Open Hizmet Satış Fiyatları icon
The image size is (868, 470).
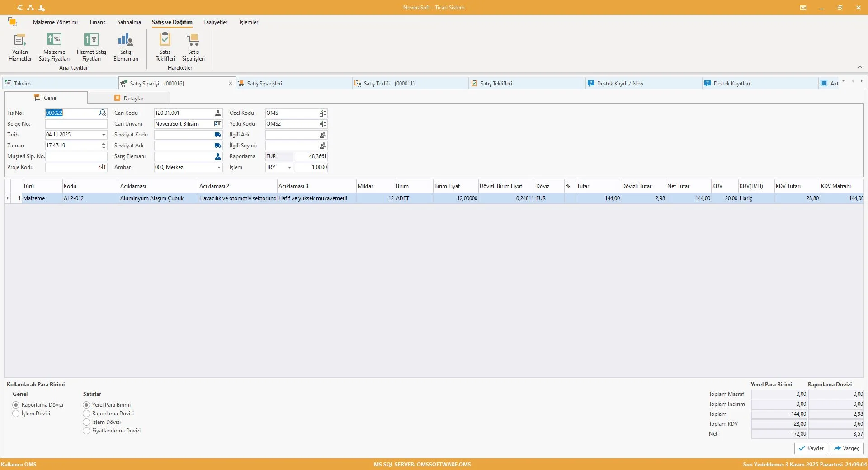click(91, 47)
